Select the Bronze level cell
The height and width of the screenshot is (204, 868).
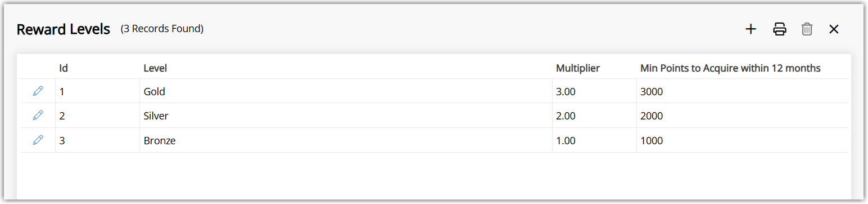(346, 141)
